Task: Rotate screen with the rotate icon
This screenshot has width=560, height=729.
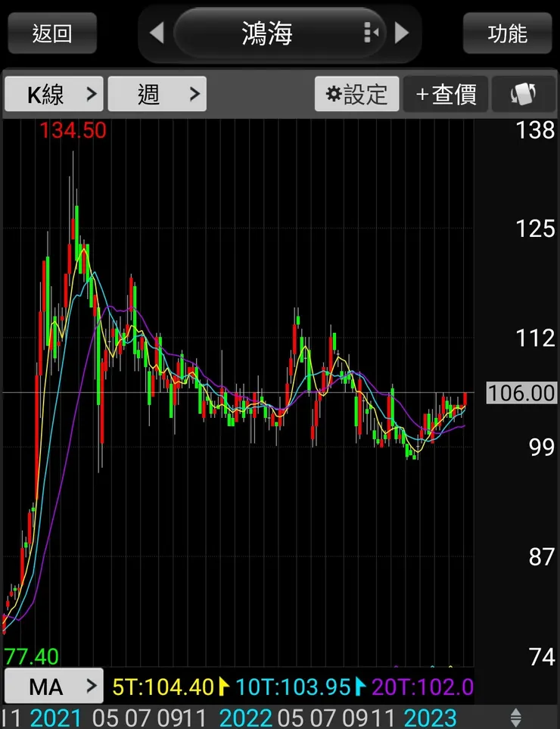Action: tap(523, 94)
